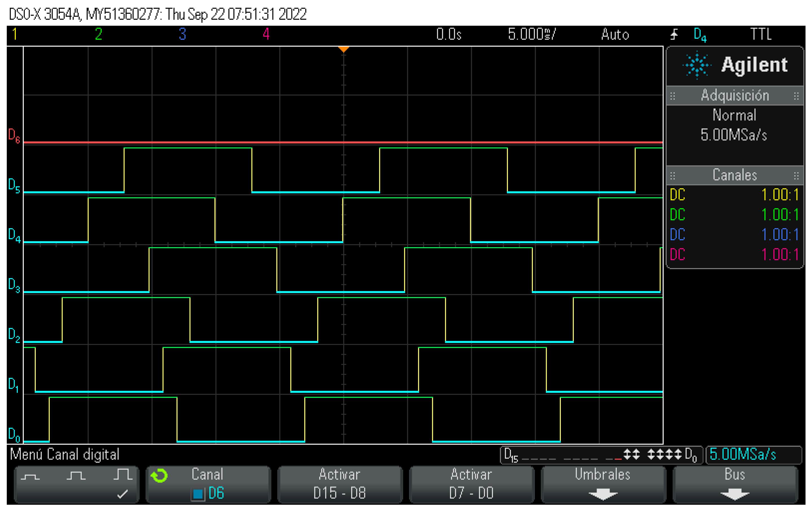Click the rising edge trigger icon
Viewport: 812px width, 516px height.
pos(674,34)
